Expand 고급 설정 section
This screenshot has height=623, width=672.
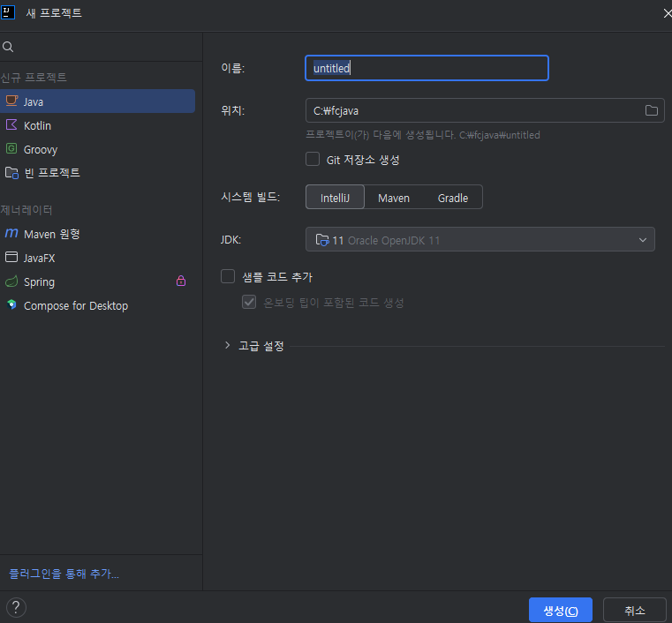point(227,345)
